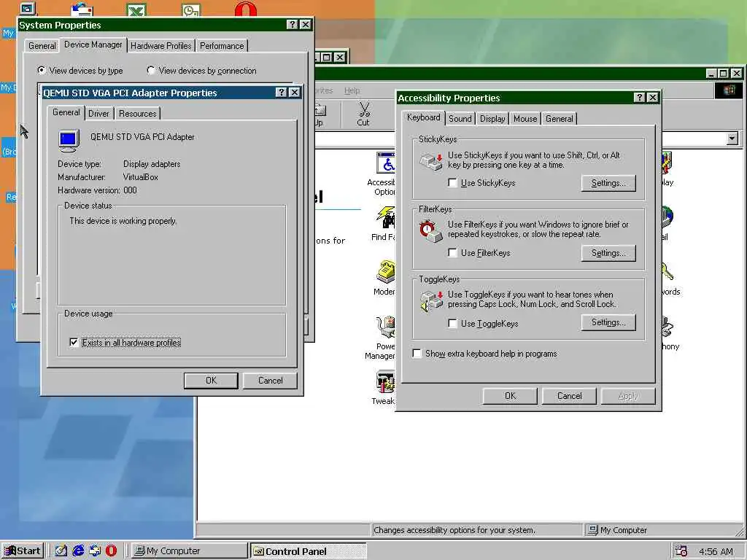Enable the Use FilterKeys checkbox
Image resolution: width=747 pixels, height=560 pixels.
click(452, 253)
